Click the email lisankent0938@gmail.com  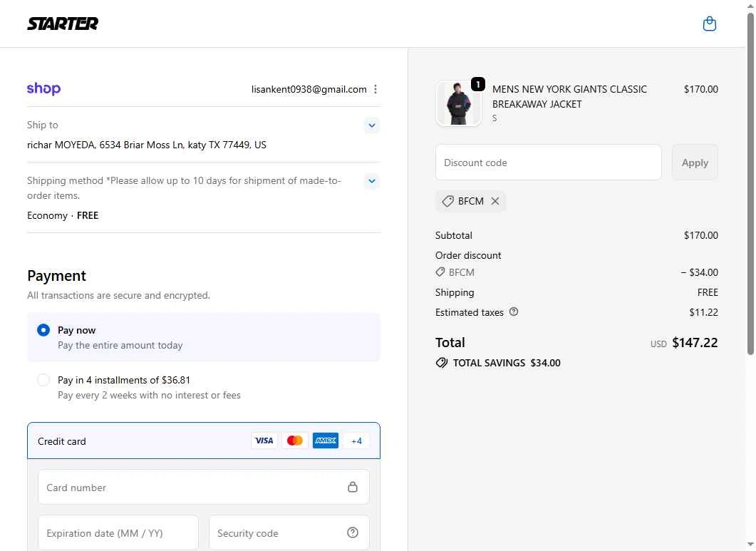[x=309, y=89]
